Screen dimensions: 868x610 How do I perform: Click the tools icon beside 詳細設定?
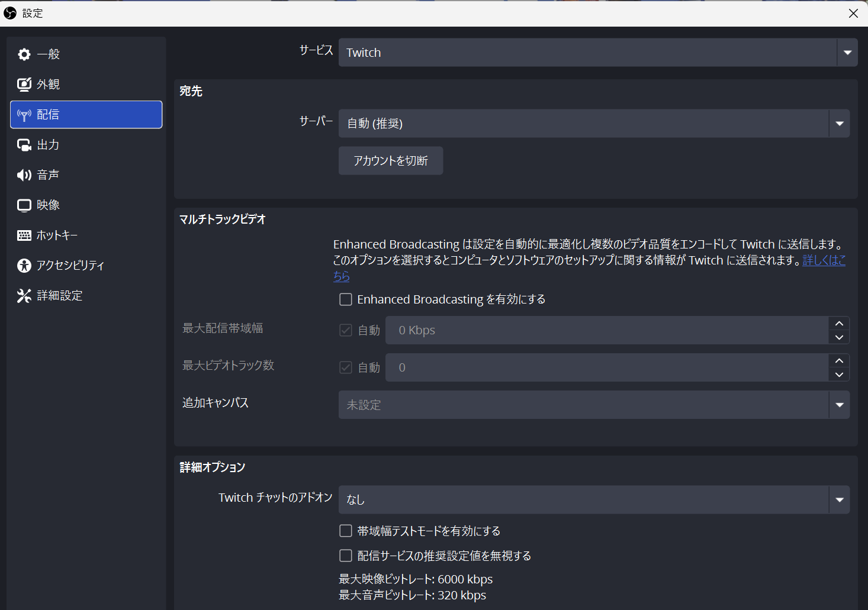click(x=24, y=296)
